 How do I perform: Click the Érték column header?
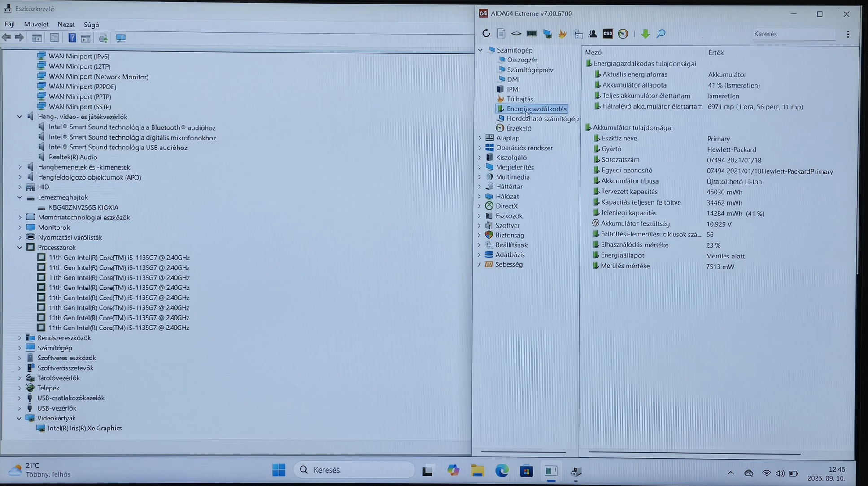click(716, 53)
